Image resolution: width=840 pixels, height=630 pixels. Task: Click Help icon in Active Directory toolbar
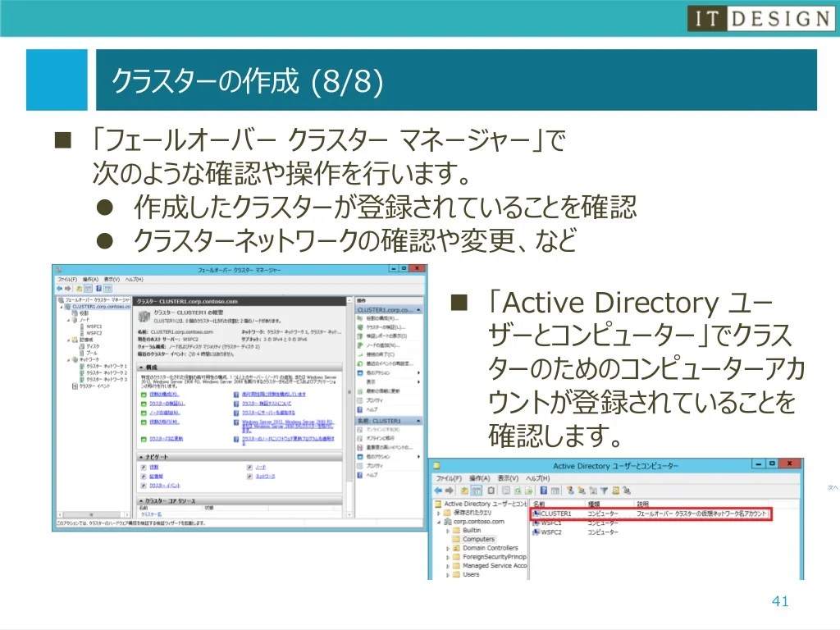(543, 491)
